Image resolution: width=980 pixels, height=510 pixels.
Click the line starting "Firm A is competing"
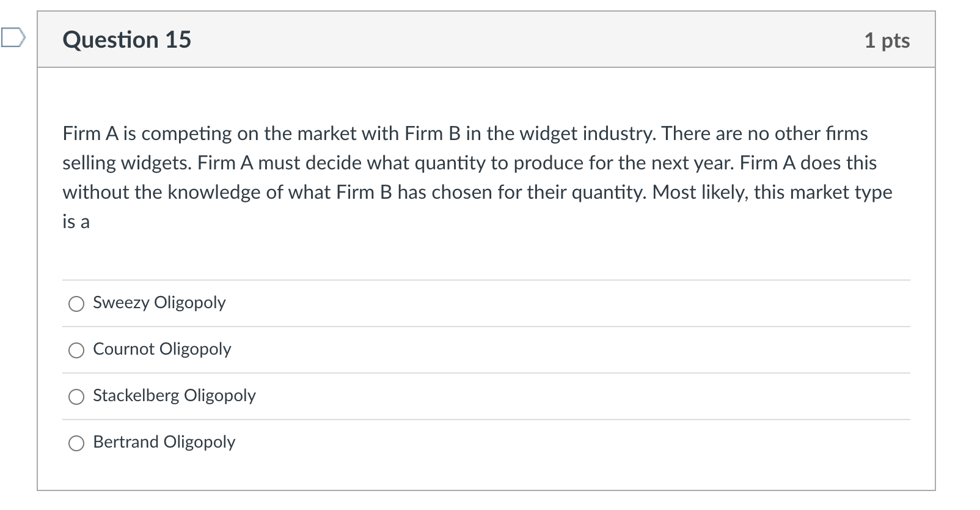coord(464,133)
